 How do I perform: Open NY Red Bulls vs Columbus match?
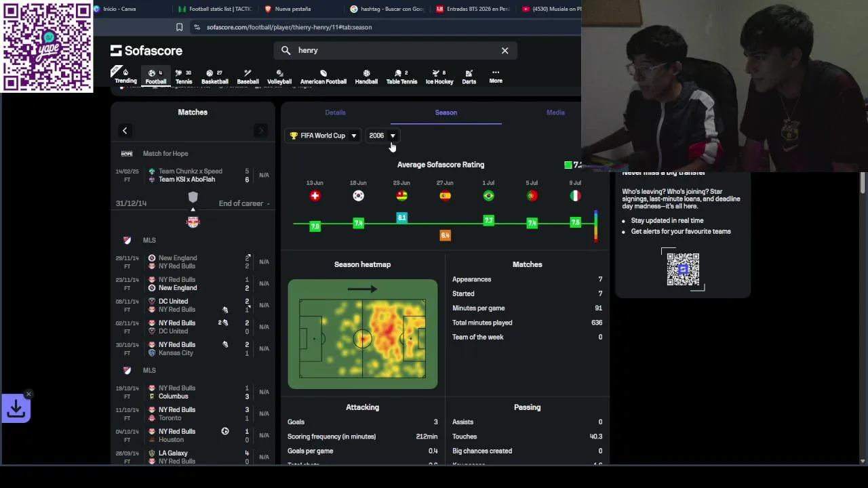193,392
